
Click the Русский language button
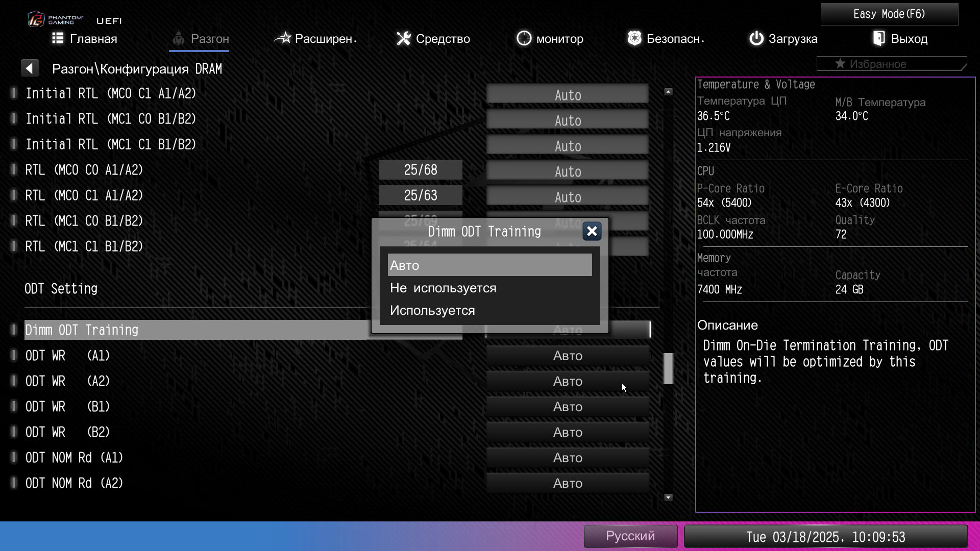(630, 536)
